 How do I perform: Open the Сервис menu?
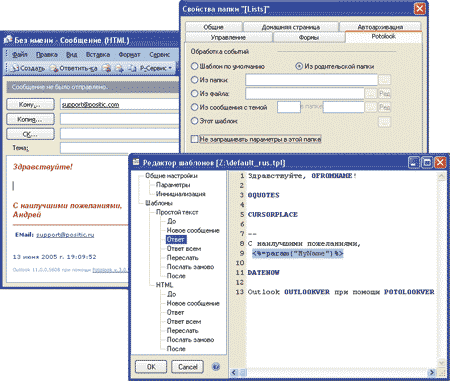click(160, 54)
